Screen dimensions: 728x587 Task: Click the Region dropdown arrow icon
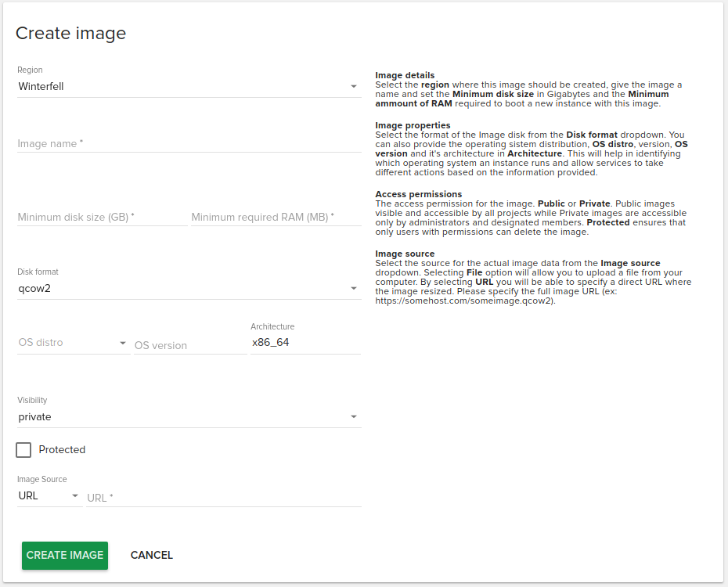(354, 87)
